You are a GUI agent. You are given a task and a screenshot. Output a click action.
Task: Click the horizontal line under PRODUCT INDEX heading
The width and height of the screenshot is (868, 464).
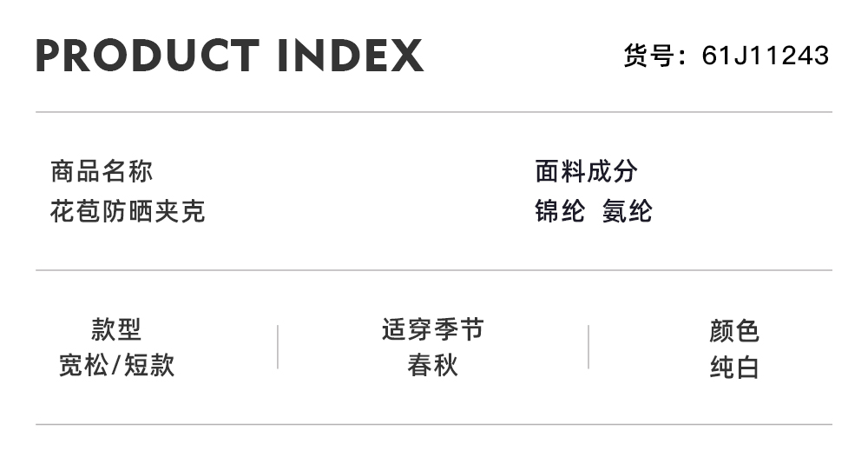point(434,112)
